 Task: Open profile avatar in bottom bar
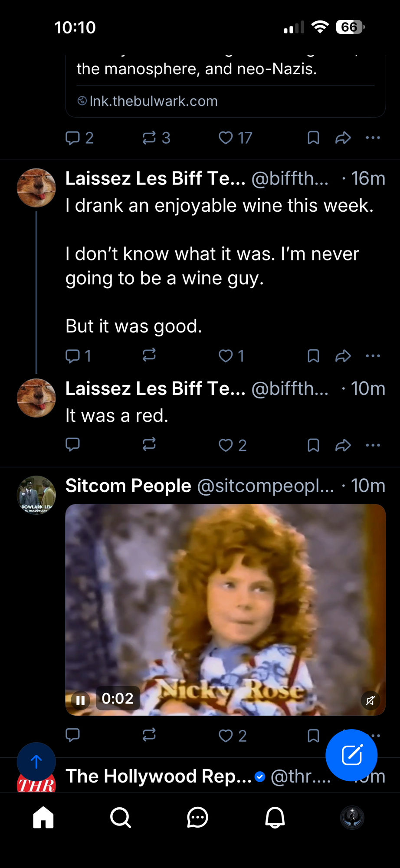pos(352,818)
